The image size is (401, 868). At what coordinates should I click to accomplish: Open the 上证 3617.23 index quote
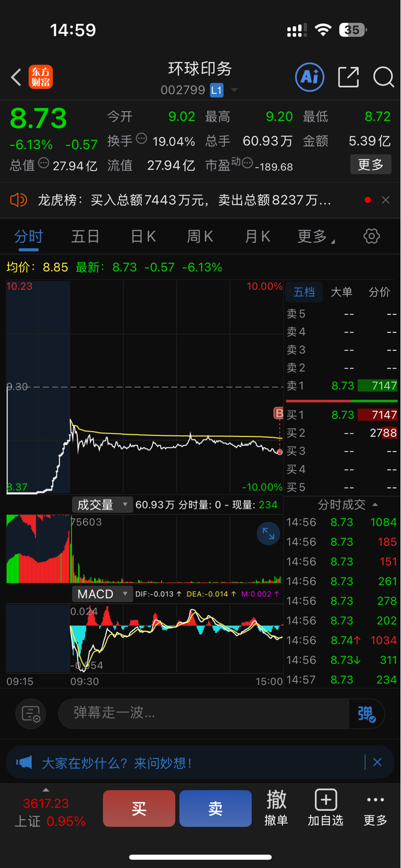pos(50,812)
